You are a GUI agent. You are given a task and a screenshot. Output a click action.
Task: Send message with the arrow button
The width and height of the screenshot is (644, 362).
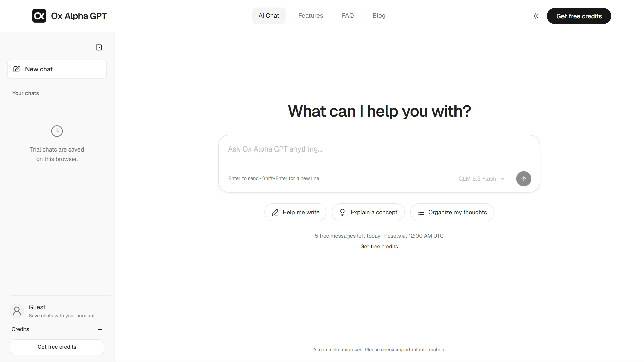tap(524, 179)
